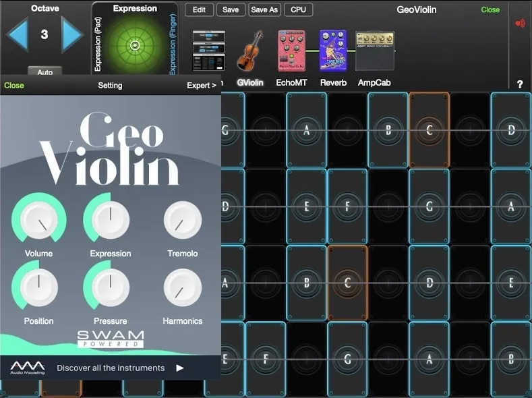532x398 pixels.
Task: Click the Reverb label
Action: click(333, 83)
